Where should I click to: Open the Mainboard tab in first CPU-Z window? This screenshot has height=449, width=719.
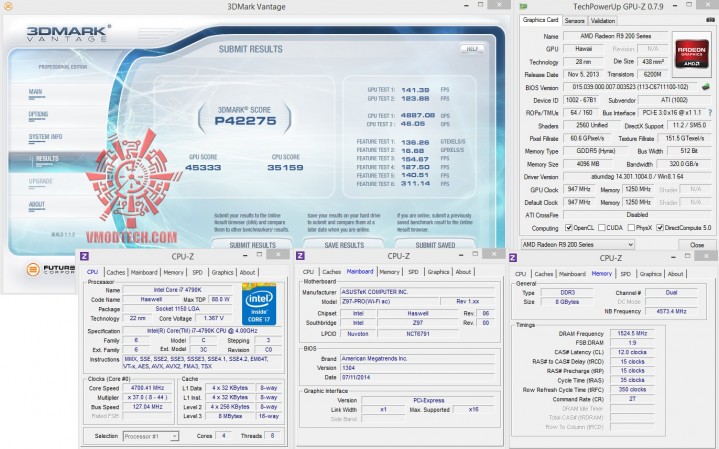144,272
